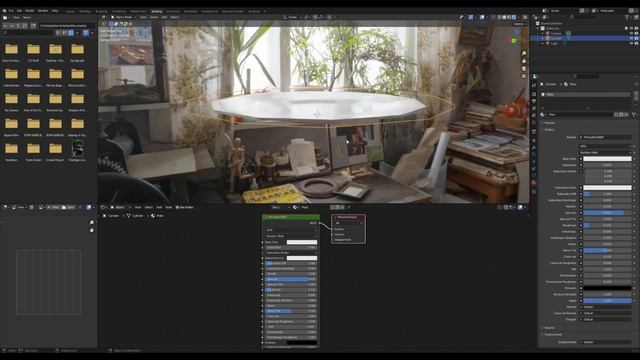
Task: Toggle camera view gizmo in 3D viewport
Action: 524,69
